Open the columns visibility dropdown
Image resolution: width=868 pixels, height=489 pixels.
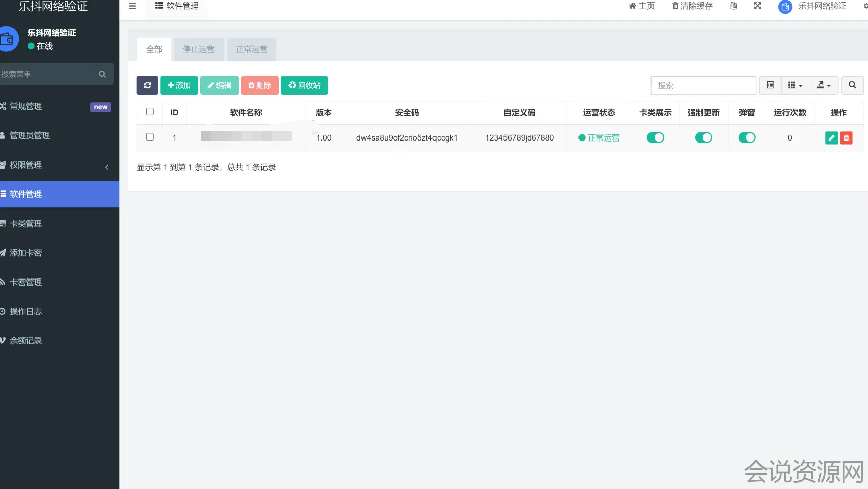(795, 85)
